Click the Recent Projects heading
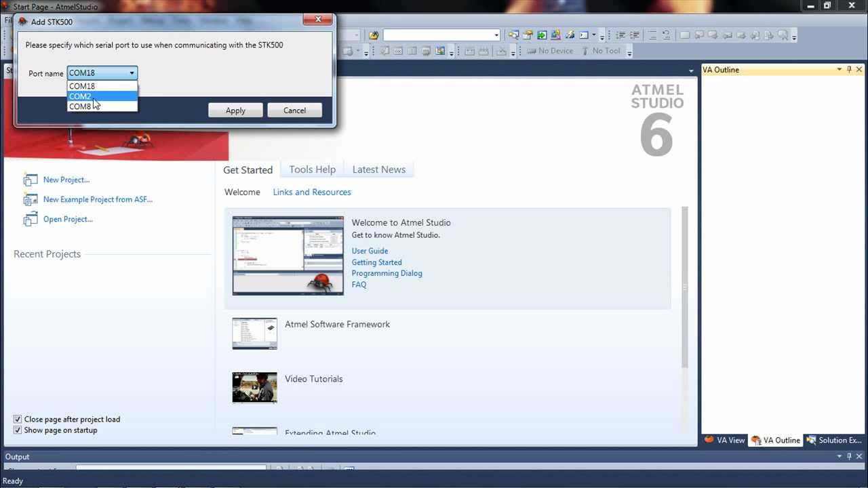 click(x=47, y=254)
